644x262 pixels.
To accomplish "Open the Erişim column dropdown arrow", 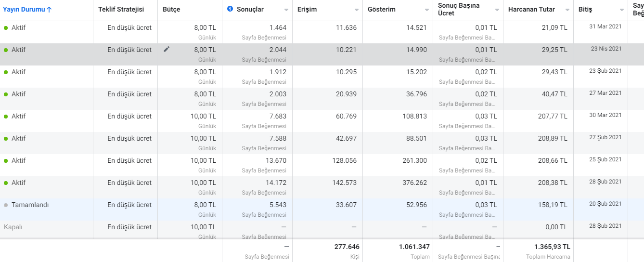I will pyautogui.click(x=357, y=10).
